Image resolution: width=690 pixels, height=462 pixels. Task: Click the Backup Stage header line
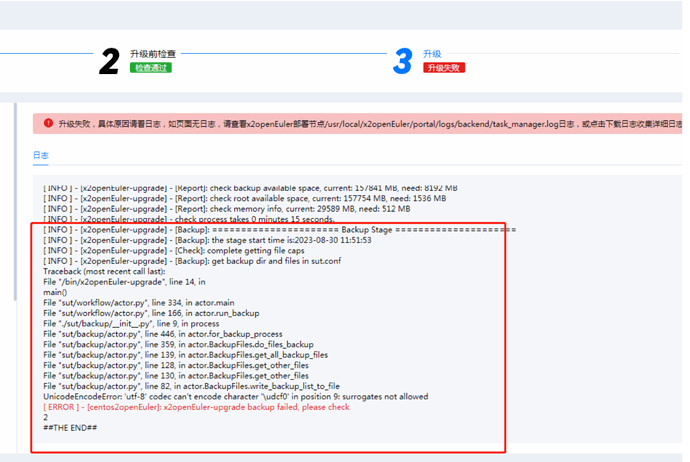280,230
